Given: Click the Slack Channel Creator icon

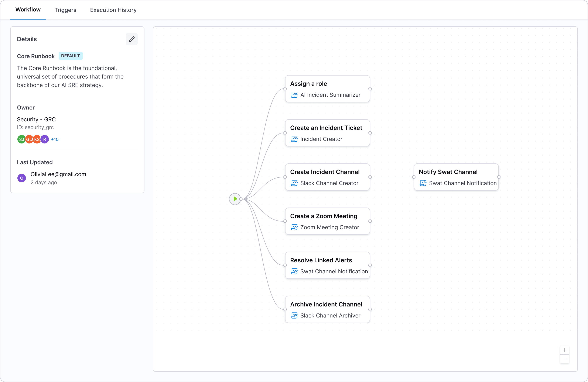Looking at the screenshot, I should pos(294,183).
